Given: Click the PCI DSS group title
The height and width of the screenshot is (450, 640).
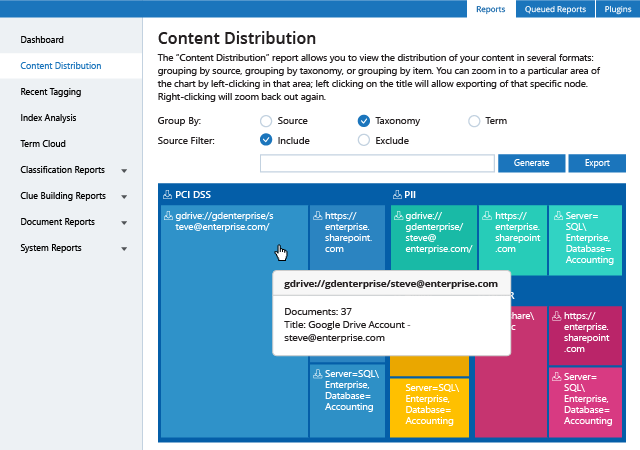Looking at the screenshot, I should click(193, 194).
